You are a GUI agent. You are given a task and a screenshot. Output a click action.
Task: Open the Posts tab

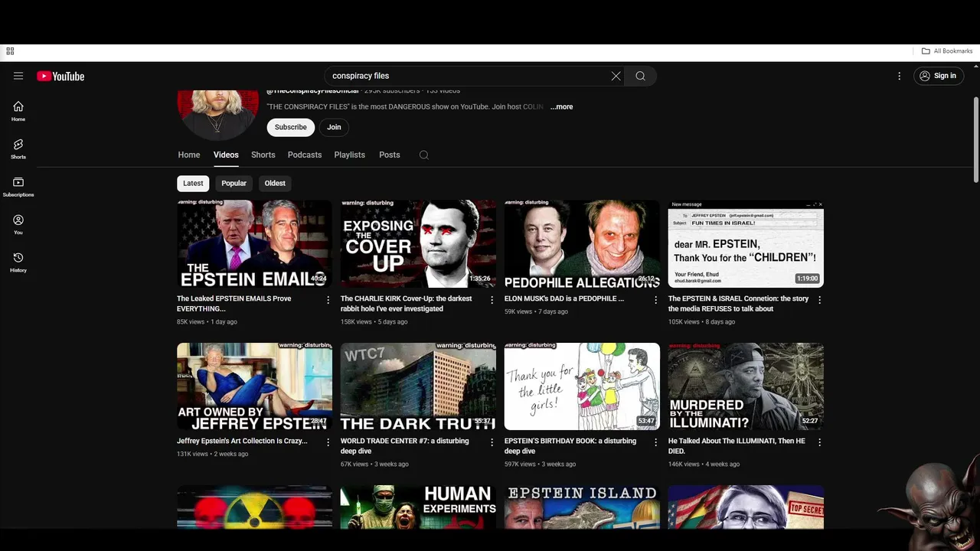(390, 155)
